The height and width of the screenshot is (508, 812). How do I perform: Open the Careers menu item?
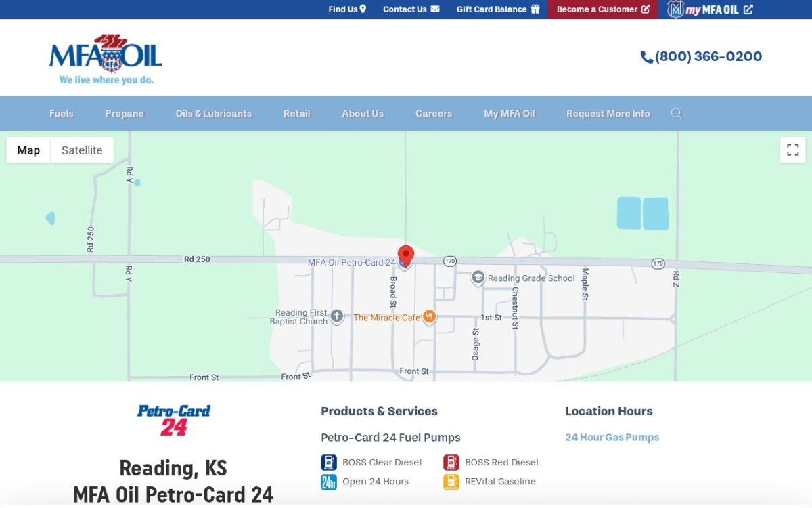pyautogui.click(x=434, y=113)
